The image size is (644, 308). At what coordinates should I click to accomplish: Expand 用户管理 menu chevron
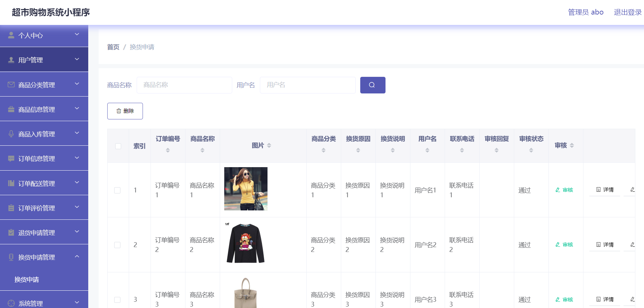click(x=77, y=59)
